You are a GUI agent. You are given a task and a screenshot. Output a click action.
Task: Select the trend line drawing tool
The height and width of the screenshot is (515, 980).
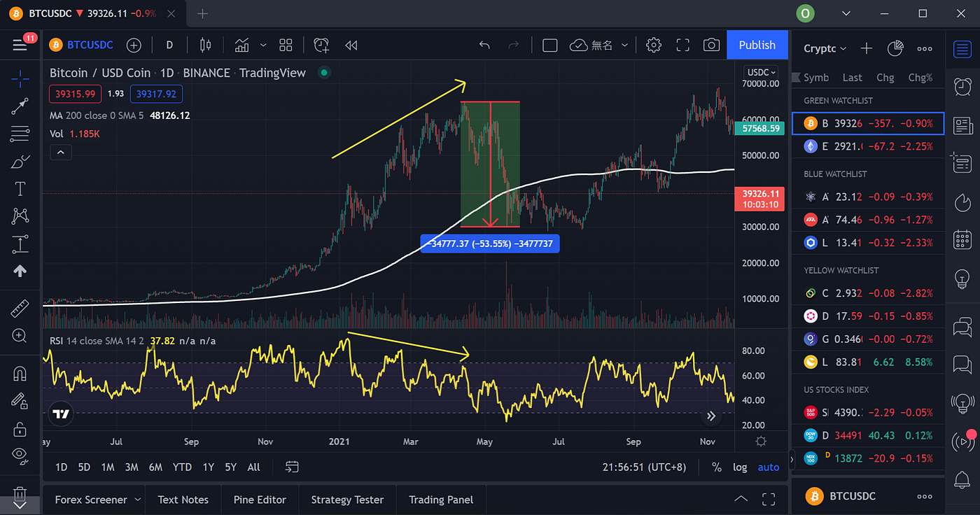click(20, 106)
